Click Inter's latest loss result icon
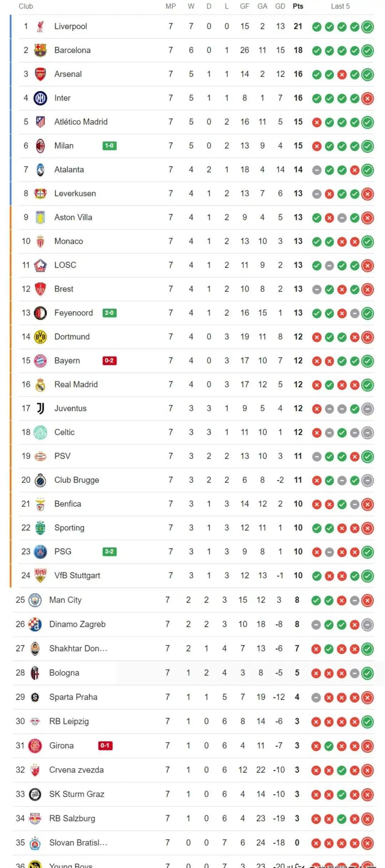This screenshot has width=385, height=868. [x=368, y=98]
